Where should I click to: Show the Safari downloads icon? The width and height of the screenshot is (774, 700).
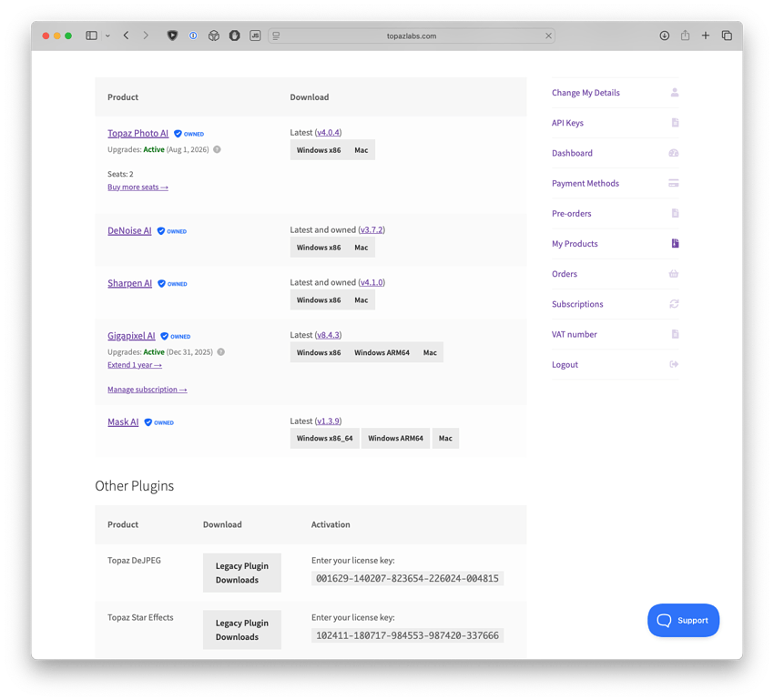(665, 36)
